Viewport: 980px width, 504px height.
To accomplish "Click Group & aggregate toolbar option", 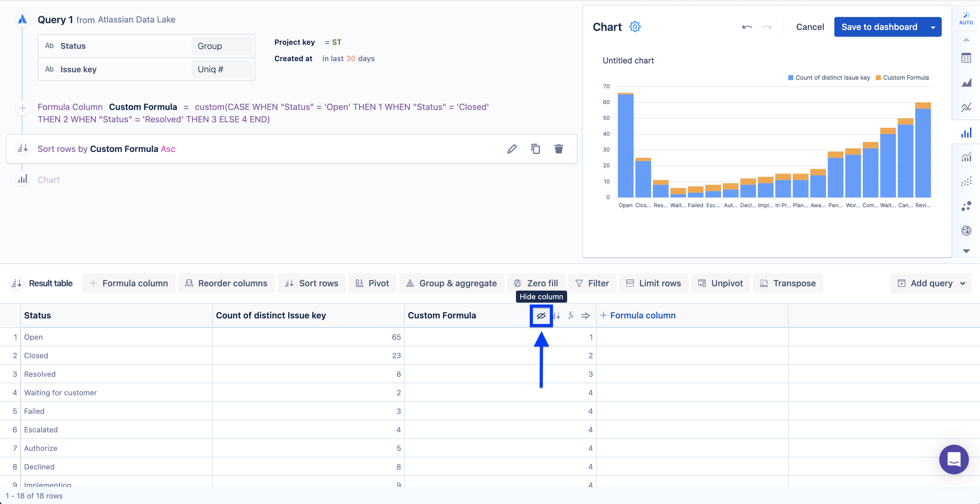I will [451, 283].
